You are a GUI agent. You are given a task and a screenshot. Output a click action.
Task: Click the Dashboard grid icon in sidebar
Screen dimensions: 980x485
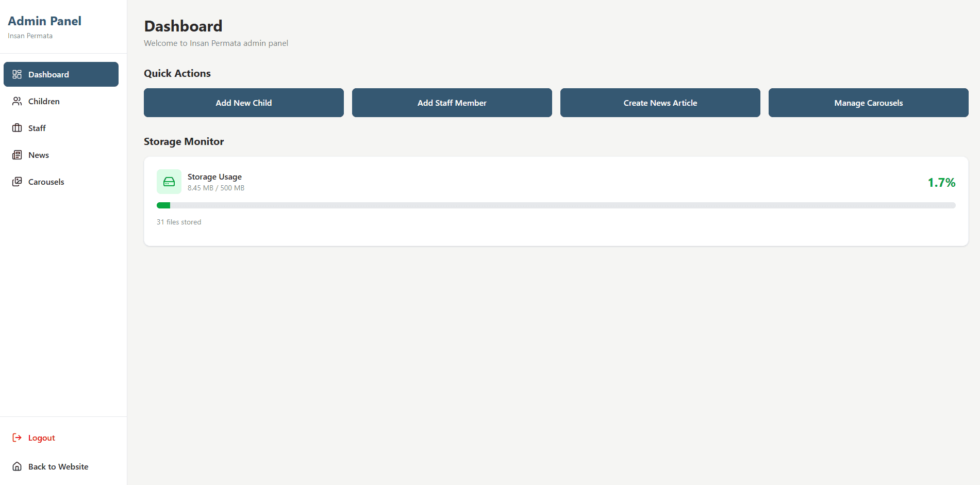coord(17,74)
